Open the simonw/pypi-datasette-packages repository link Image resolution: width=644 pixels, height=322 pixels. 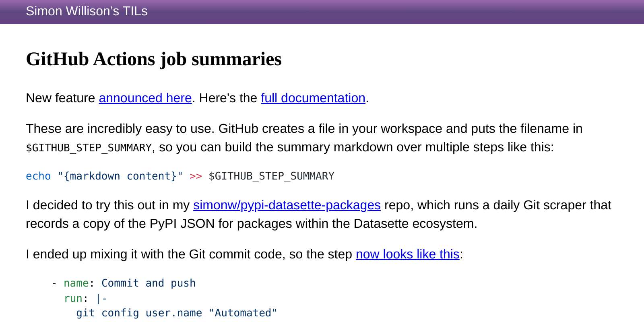tap(287, 205)
